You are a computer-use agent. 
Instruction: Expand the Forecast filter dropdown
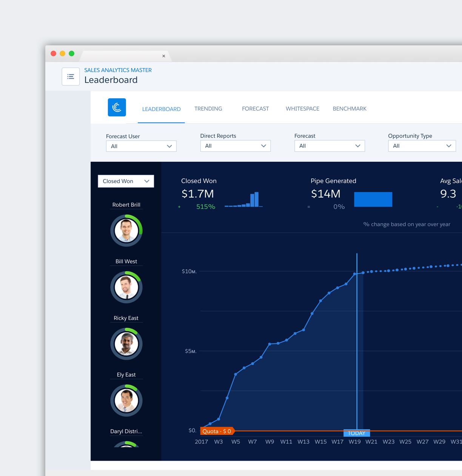(x=329, y=146)
